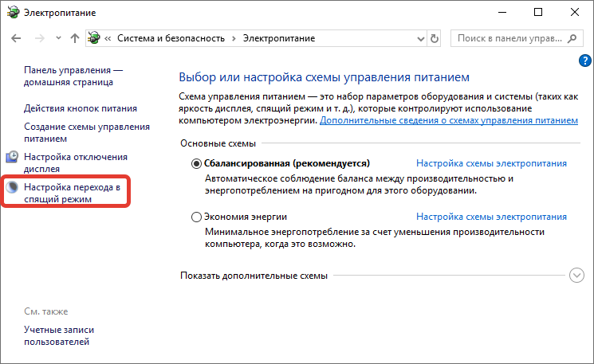Focus the Поиск в панели управления field
This screenshot has height=364, width=594.
tap(517, 38)
